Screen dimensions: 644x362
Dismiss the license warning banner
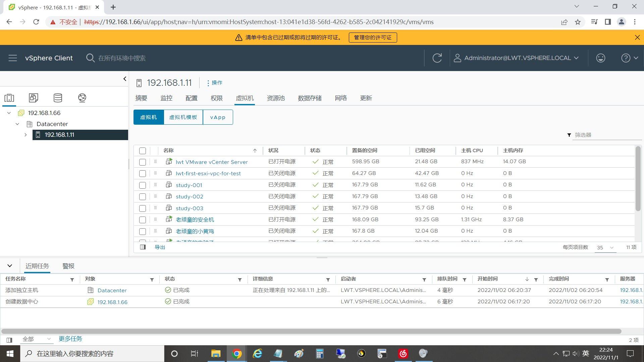(637, 38)
